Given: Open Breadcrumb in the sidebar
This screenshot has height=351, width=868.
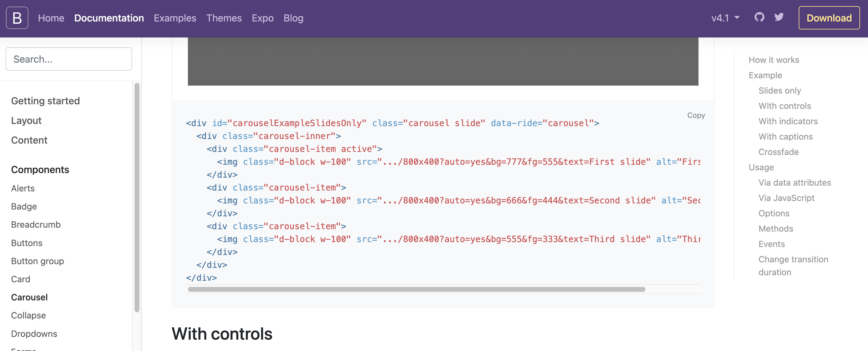Looking at the screenshot, I should (36, 225).
